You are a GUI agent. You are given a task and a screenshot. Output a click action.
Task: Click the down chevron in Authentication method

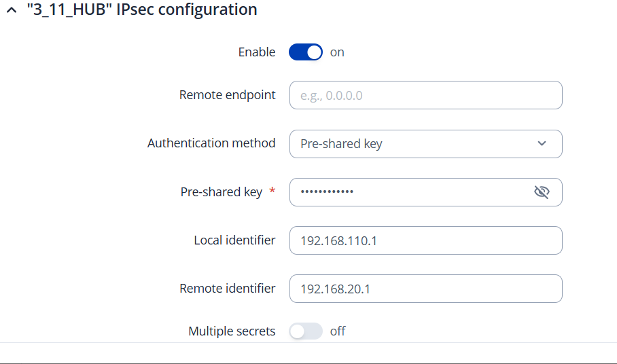(x=542, y=144)
